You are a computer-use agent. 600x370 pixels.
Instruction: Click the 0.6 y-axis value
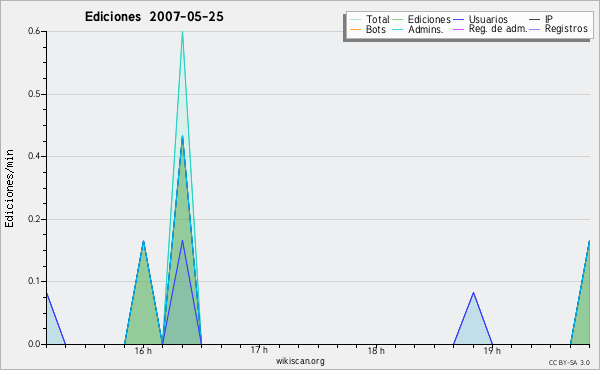[x=34, y=31]
